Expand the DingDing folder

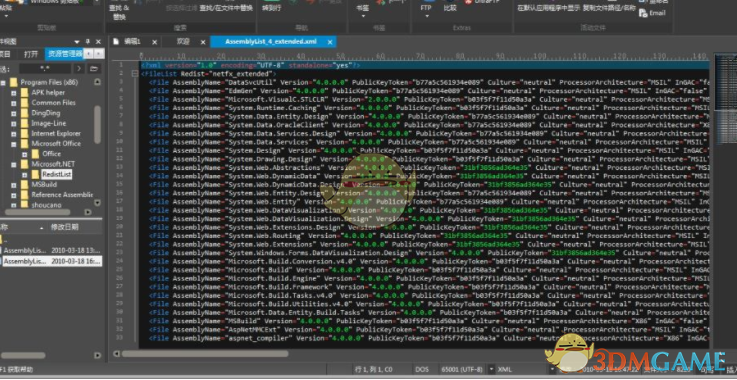[x=14, y=113]
